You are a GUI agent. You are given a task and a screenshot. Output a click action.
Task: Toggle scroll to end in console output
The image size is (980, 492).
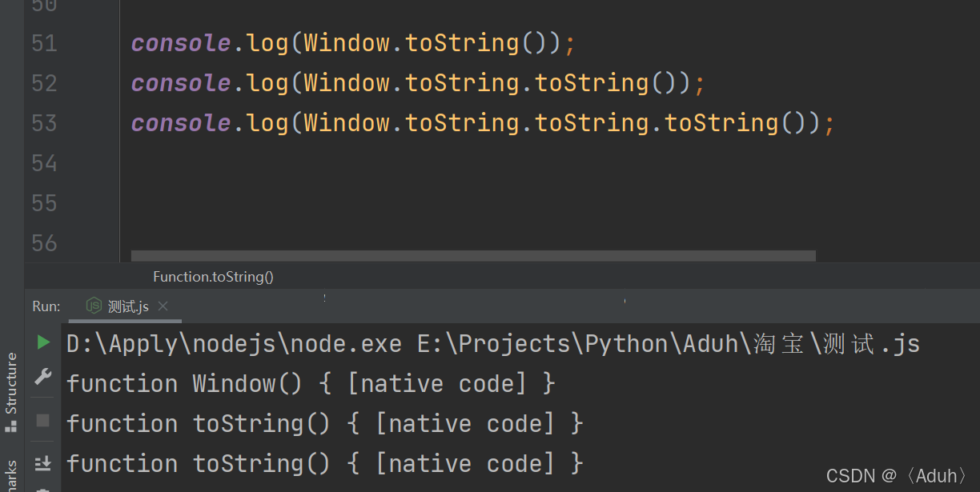42,463
